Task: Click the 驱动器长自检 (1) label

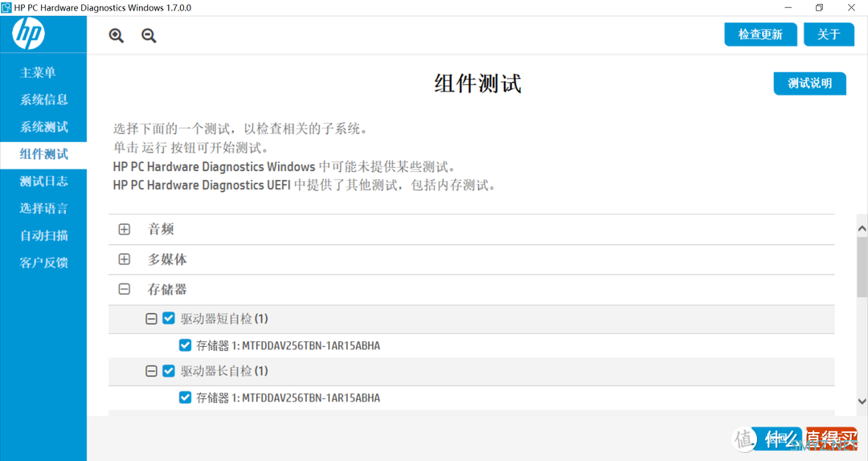Action: pos(224,371)
